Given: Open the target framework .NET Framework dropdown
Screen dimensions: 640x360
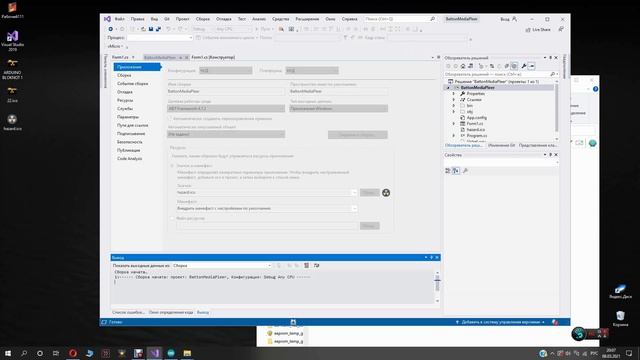Looking at the screenshot, I should click(x=226, y=109).
